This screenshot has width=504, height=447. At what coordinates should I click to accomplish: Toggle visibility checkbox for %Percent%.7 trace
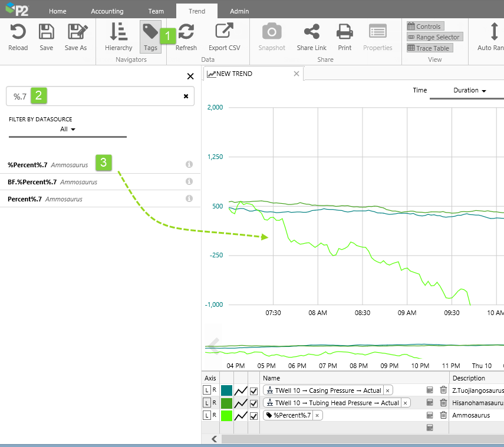coord(254,416)
